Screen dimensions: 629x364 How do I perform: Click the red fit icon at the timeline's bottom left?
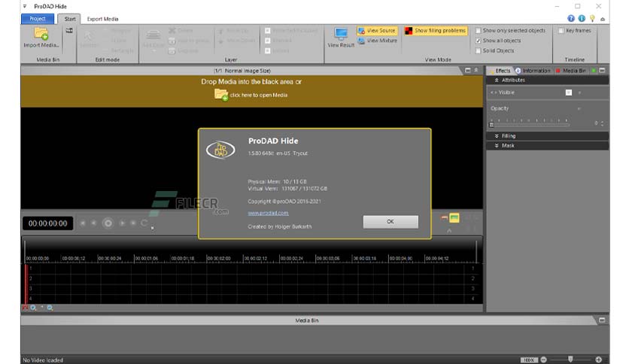25,308
